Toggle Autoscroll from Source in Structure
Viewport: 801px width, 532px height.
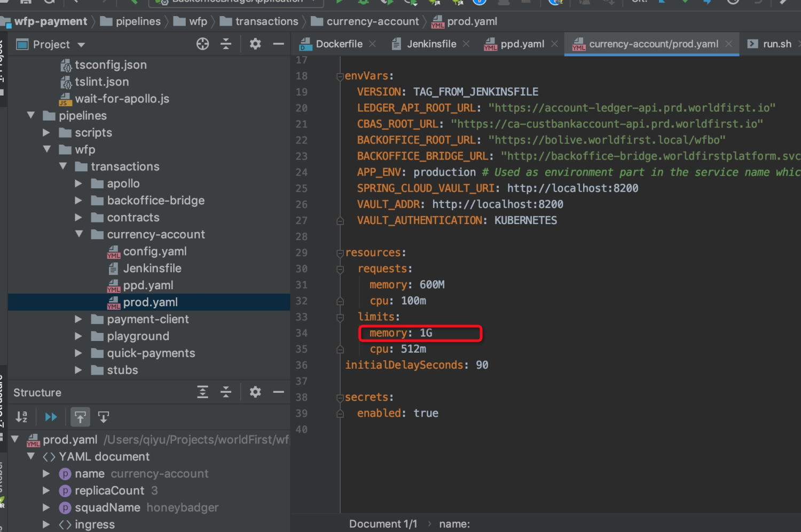(x=104, y=417)
